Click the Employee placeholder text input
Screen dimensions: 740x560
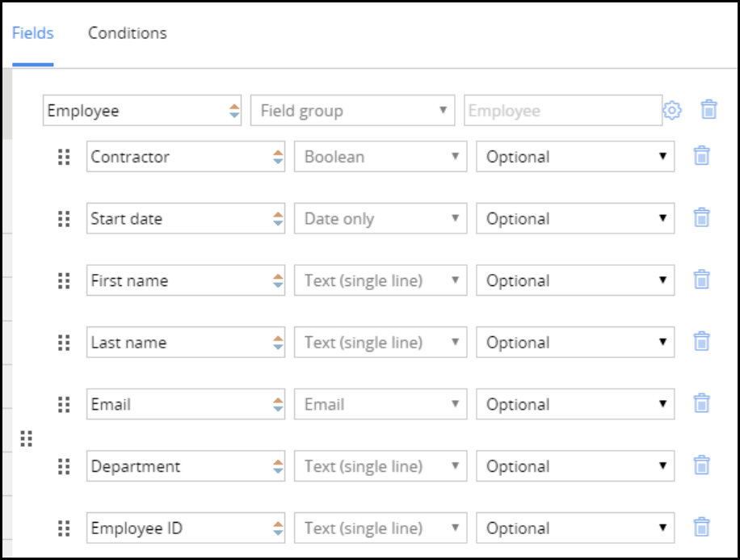pos(561,111)
